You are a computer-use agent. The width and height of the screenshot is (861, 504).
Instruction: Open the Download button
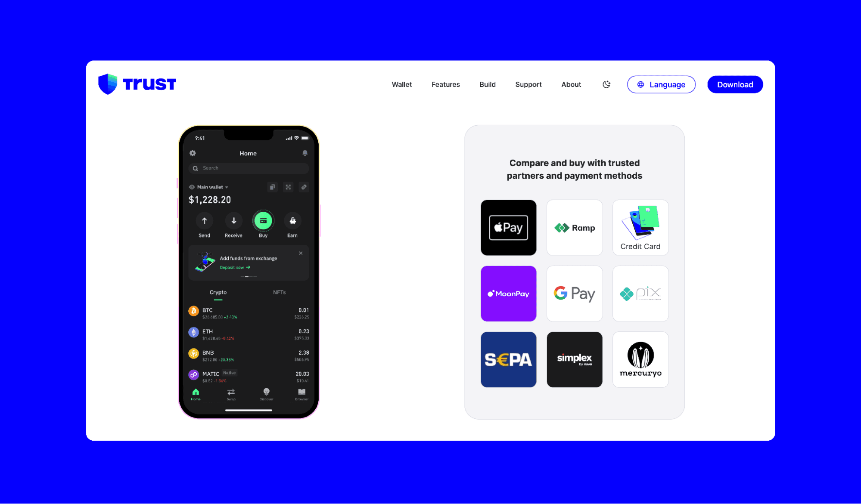(x=735, y=84)
